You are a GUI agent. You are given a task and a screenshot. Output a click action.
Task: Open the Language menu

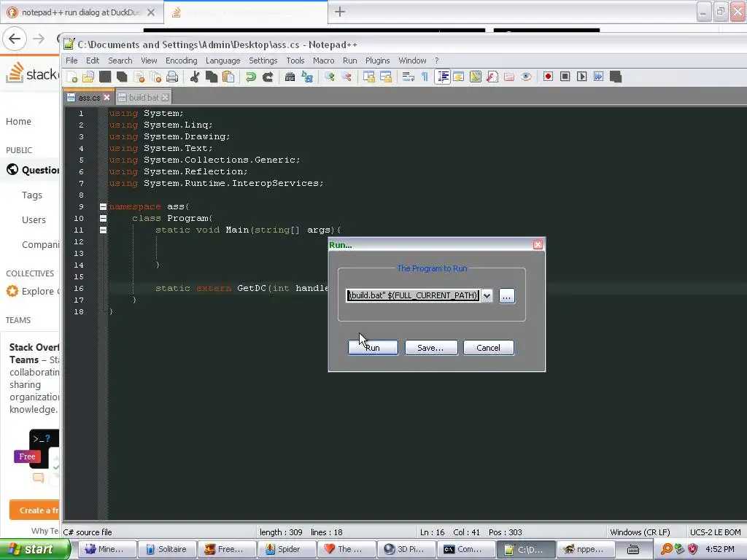tap(223, 61)
